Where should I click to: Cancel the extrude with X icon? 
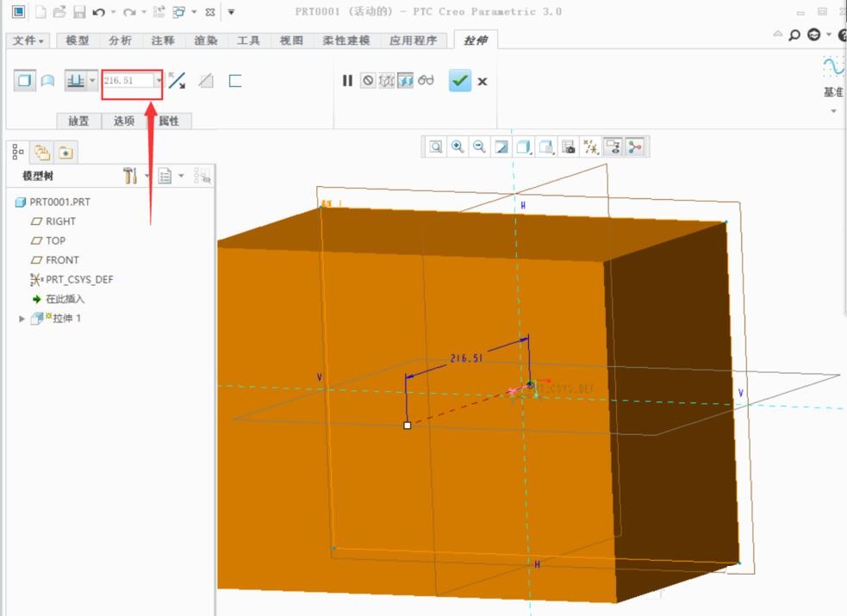(483, 81)
